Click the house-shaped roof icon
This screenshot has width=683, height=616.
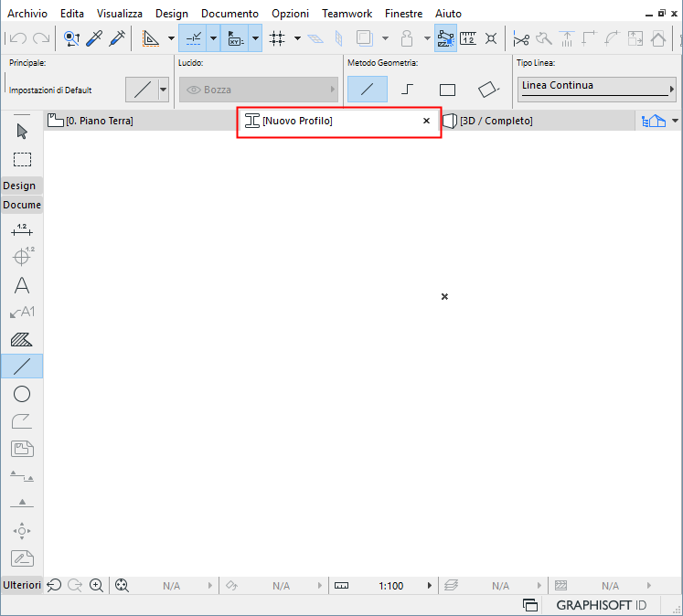[x=658, y=38]
